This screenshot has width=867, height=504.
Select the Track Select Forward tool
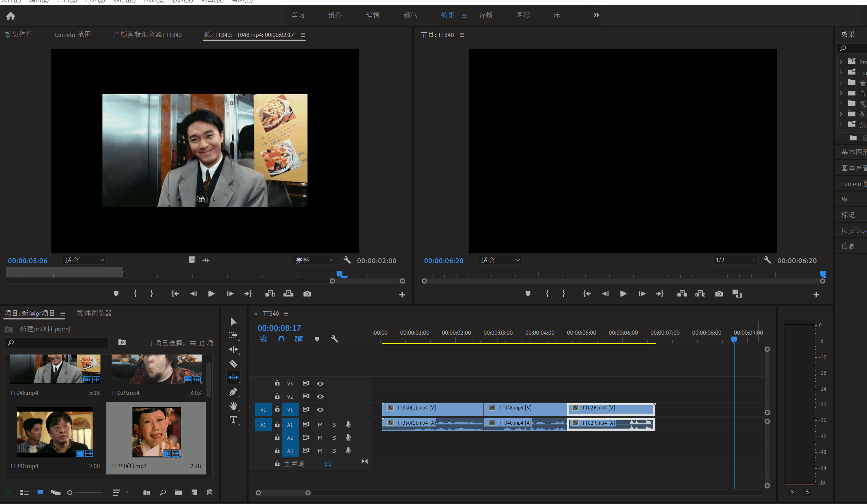pyautogui.click(x=233, y=335)
